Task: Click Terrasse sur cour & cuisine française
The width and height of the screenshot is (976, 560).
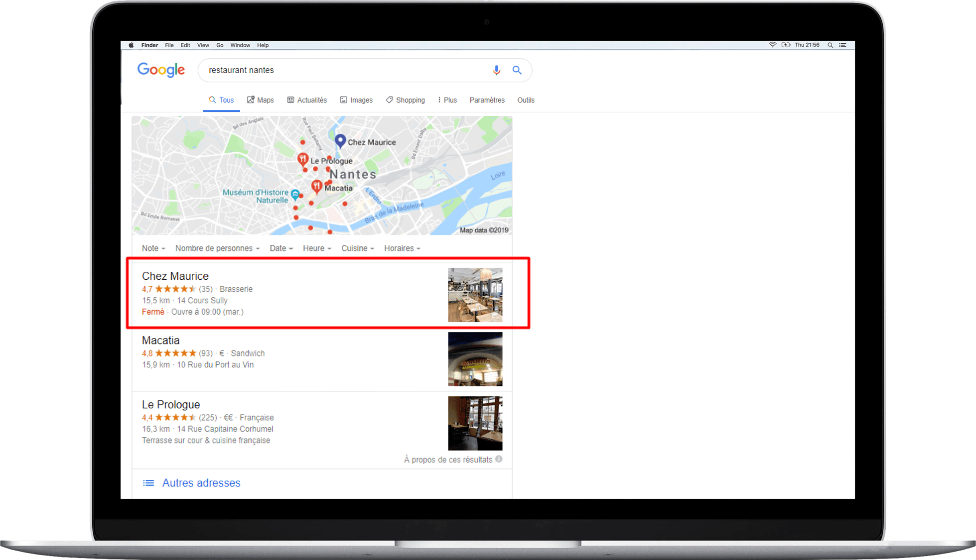Action: pos(206,441)
